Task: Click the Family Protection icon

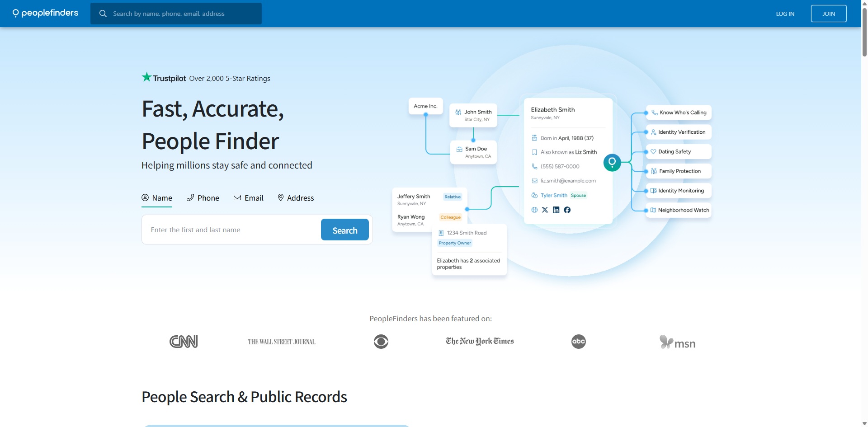Action: coord(654,171)
